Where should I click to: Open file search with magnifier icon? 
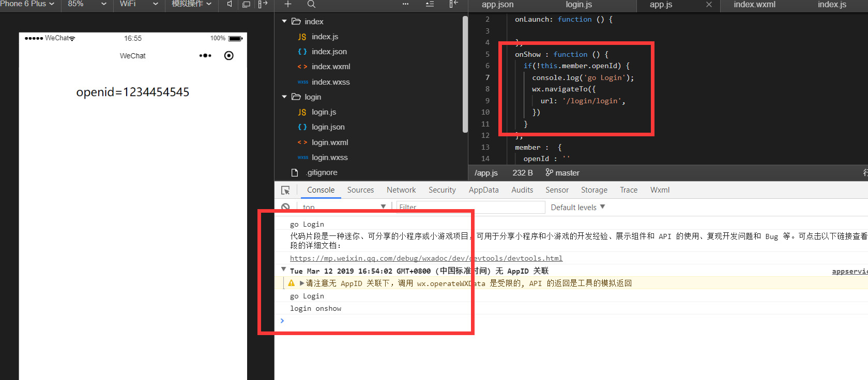pos(311,4)
